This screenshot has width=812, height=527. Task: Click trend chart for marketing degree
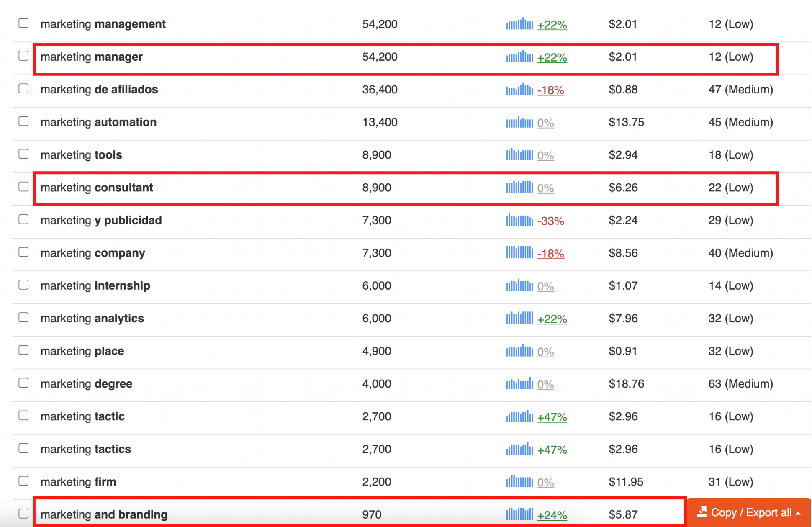click(519, 384)
